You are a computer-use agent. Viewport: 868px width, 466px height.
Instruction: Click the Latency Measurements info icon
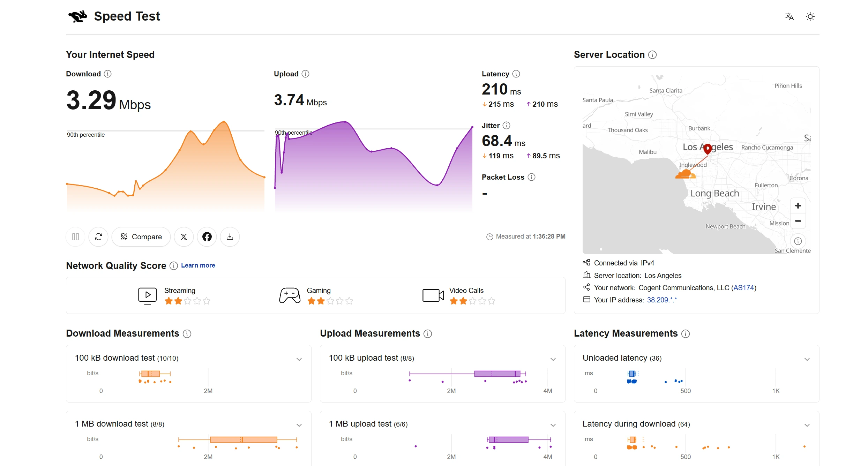click(x=686, y=334)
